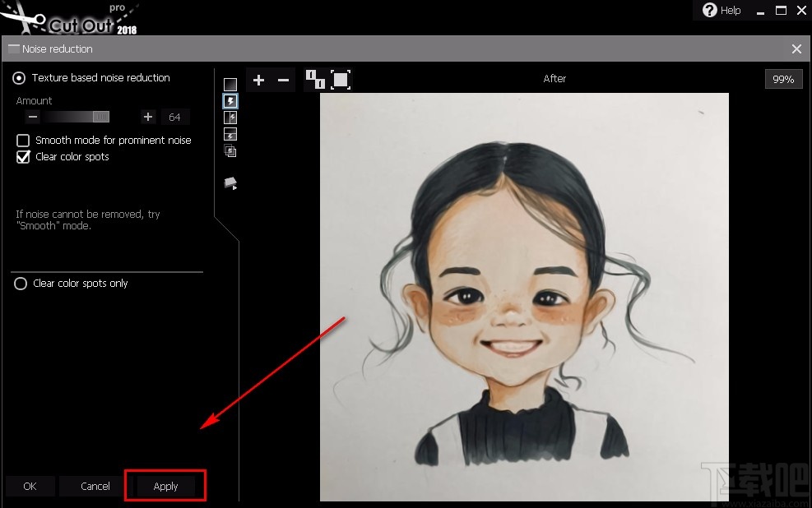Click the Apply button
The image size is (812, 508).
165,486
